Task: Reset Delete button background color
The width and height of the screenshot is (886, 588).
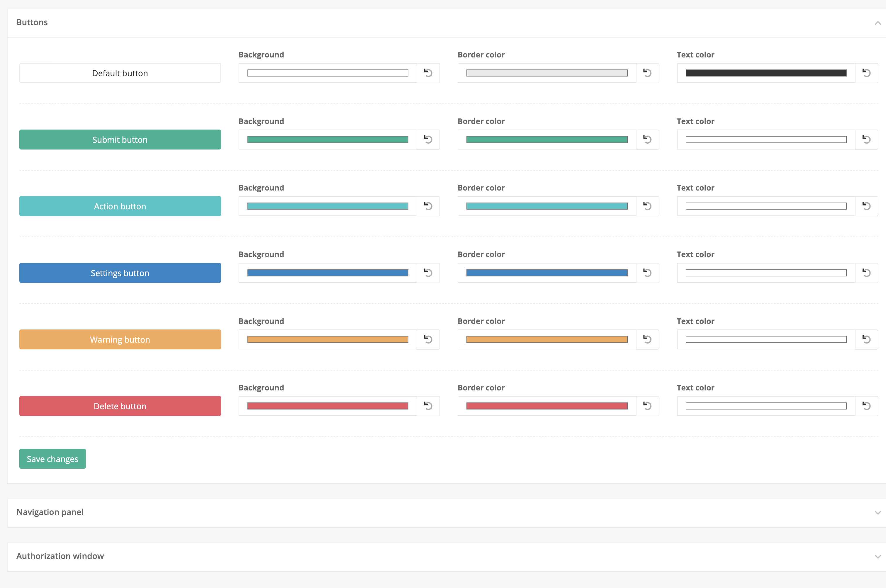Action: click(x=428, y=406)
